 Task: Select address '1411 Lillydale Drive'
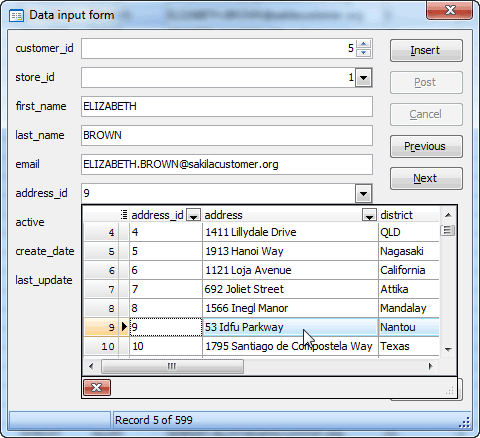click(290, 232)
